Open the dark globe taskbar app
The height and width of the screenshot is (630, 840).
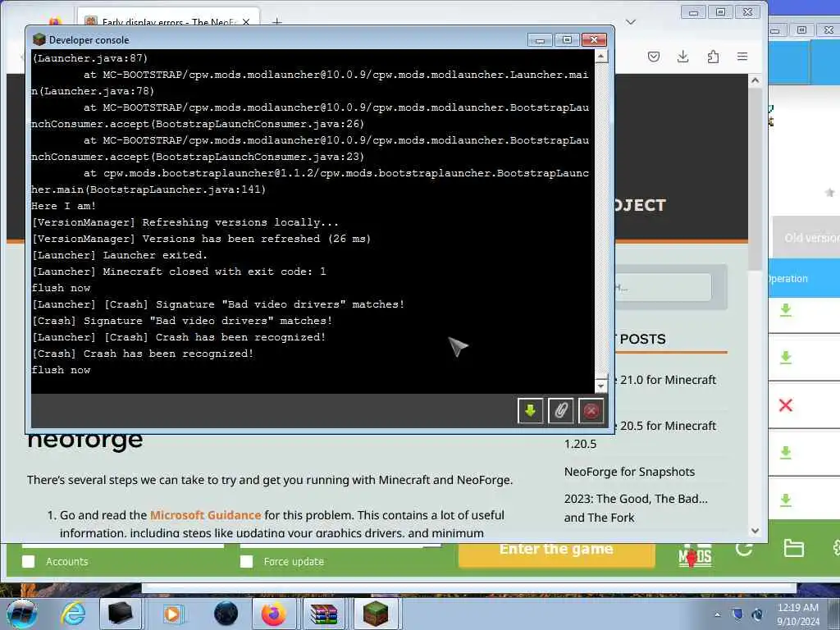click(x=226, y=614)
